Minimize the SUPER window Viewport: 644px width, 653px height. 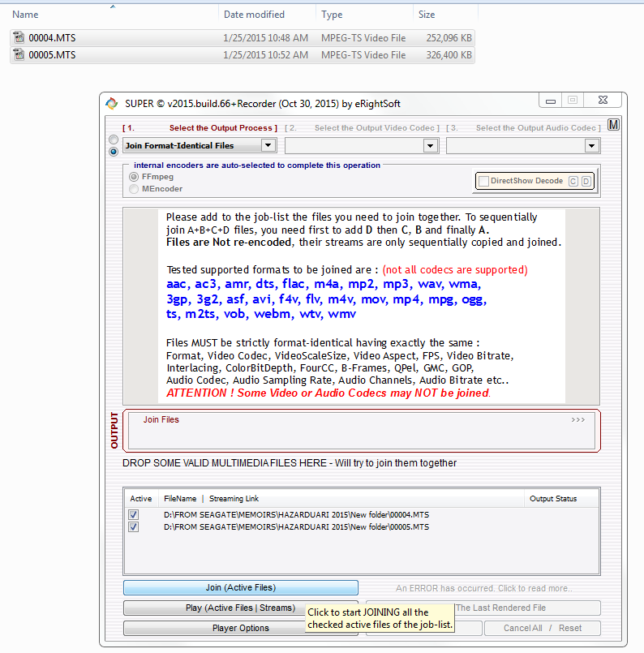552,100
